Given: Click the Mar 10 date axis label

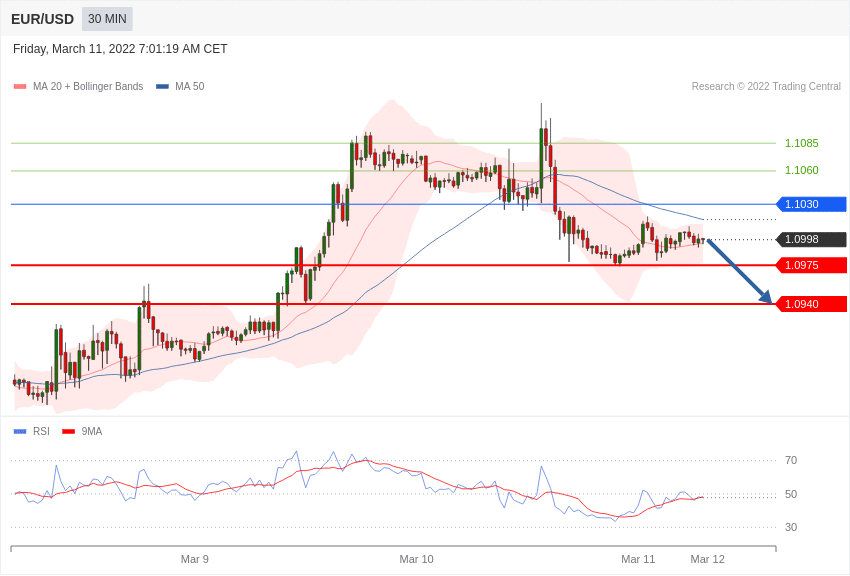Looking at the screenshot, I should point(416,559).
